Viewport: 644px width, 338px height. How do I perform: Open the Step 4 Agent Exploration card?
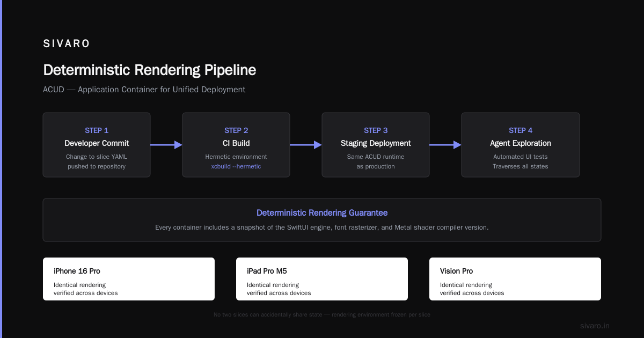521,145
